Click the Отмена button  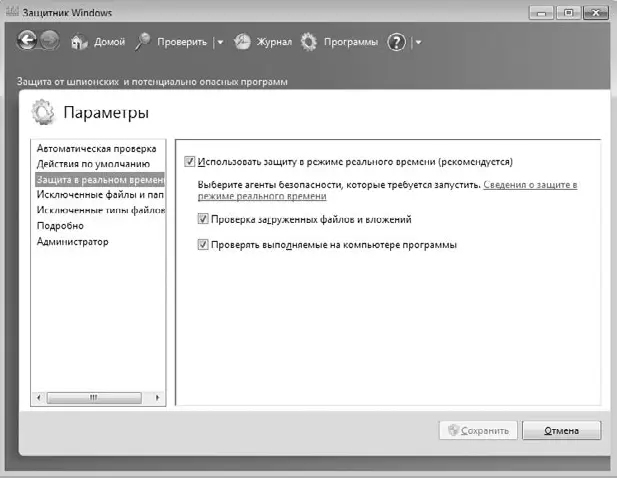pyautogui.click(x=562, y=430)
